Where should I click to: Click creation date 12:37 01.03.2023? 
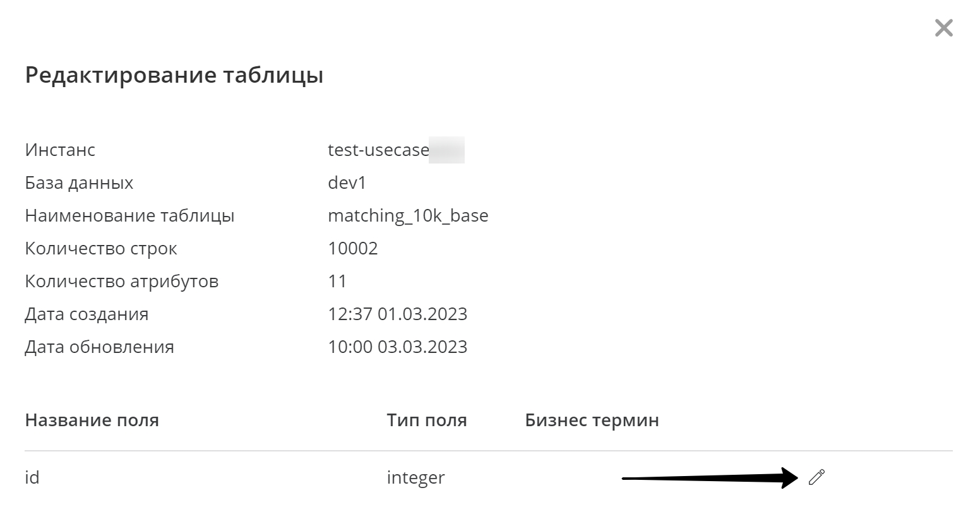(398, 314)
